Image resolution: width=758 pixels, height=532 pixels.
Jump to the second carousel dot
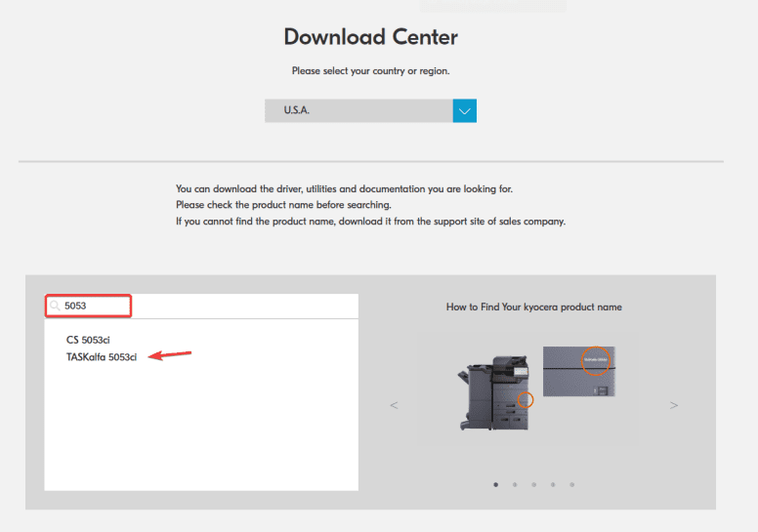(515, 484)
